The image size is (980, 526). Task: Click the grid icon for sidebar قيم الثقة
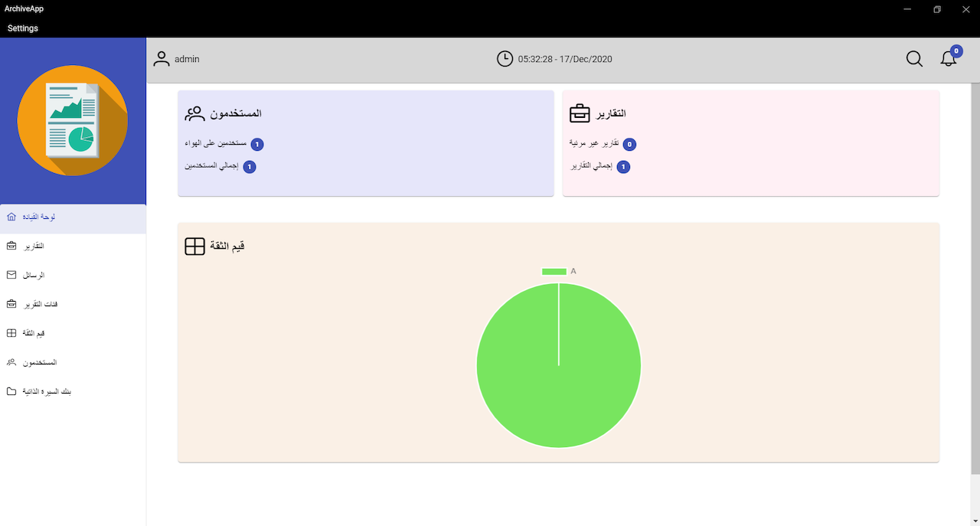click(x=11, y=333)
